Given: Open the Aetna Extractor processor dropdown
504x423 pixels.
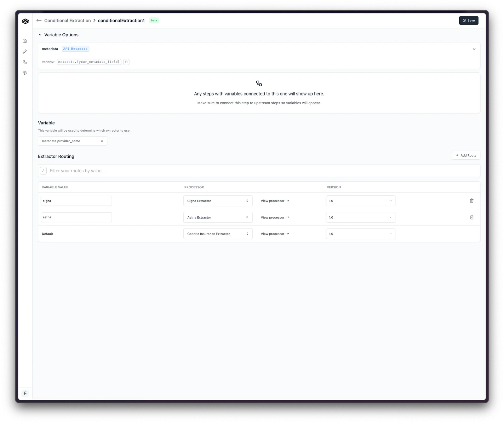Looking at the screenshot, I should (218, 217).
